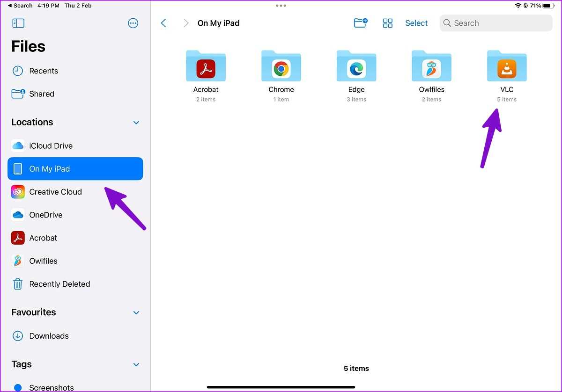Image resolution: width=562 pixels, height=392 pixels.
Task: Open the Owlfiles folder in the grid
Action: [x=431, y=67]
